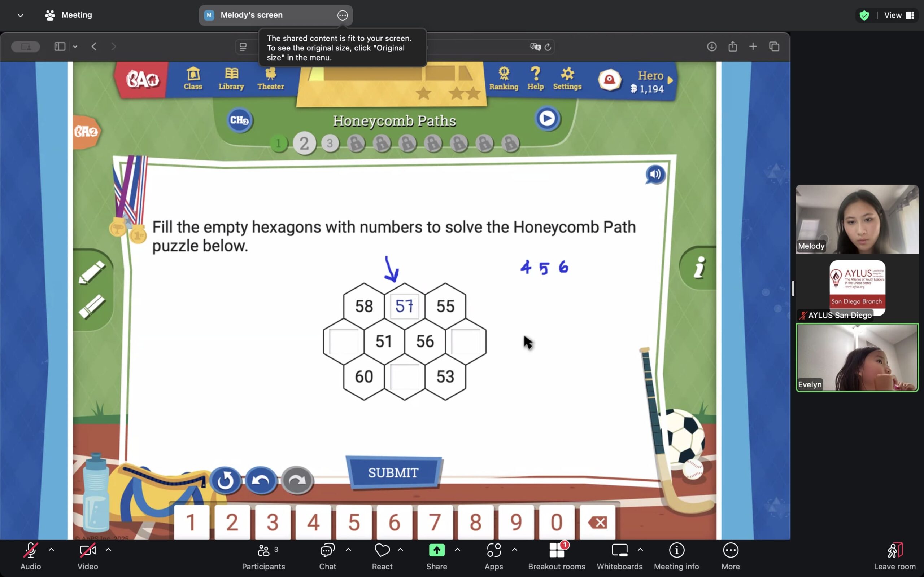Open the Melody's screen options menu

click(x=343, y=15)
